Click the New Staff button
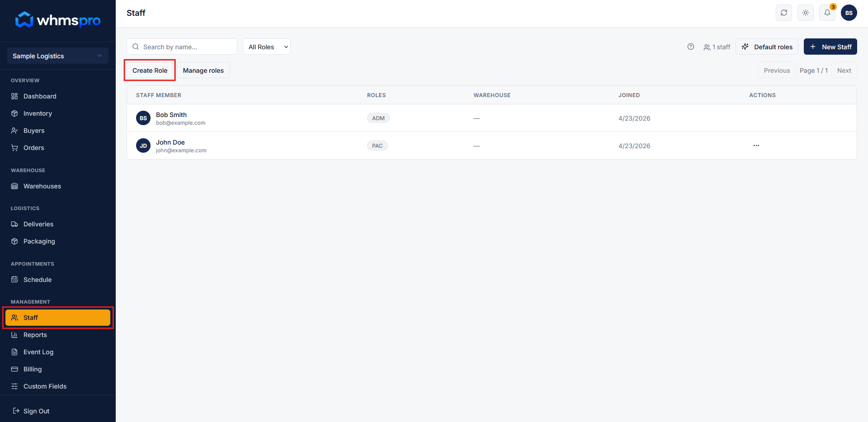Image resolution: width=868 pixels, height=422 pixels. [830, 47]
